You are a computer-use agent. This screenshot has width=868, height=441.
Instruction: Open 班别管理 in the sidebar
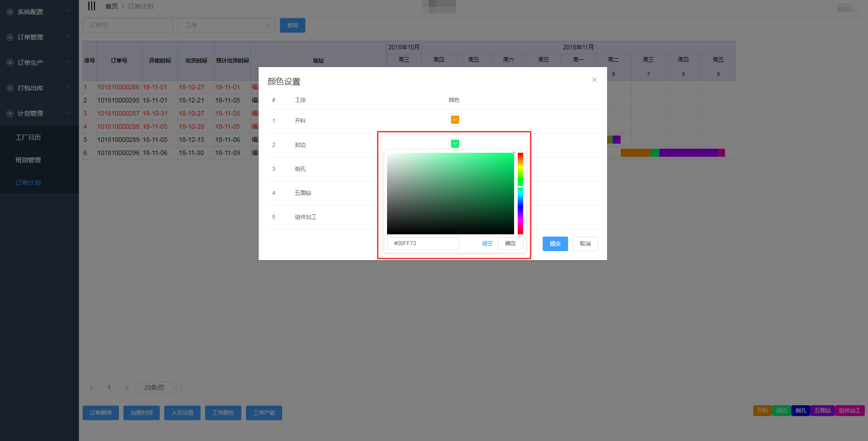click(x=28, y=160)
